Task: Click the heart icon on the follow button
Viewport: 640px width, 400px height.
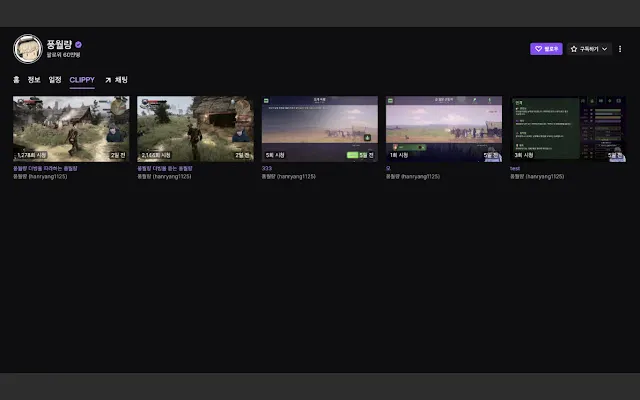Action: [538, 49]
